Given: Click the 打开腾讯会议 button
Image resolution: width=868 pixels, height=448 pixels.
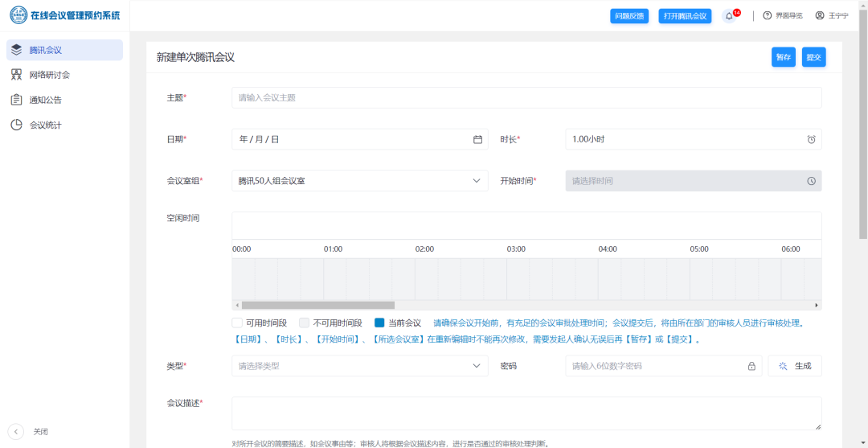Looking at the screenshot, I should tap(685, 16).
